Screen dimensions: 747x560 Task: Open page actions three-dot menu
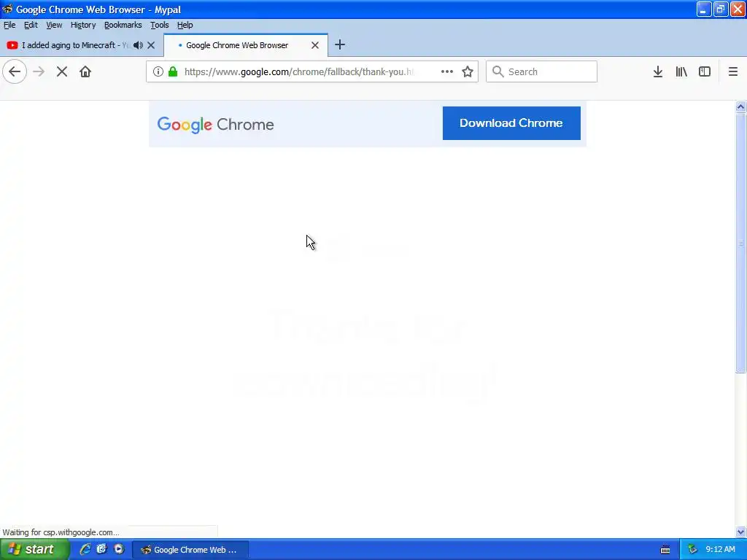447,71
